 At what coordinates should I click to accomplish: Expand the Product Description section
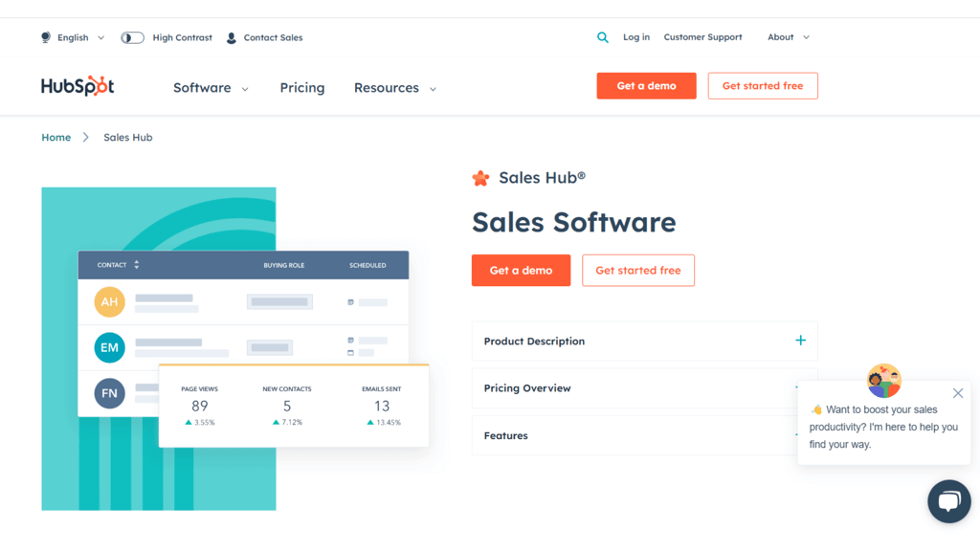coord(644,342)
